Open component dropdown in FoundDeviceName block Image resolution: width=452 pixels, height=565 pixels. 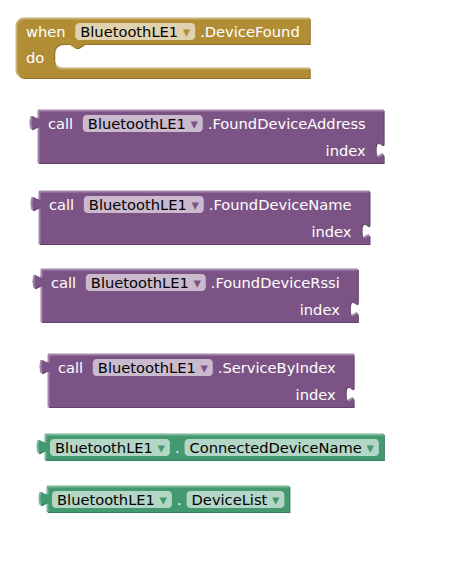[x=143, y=205]
